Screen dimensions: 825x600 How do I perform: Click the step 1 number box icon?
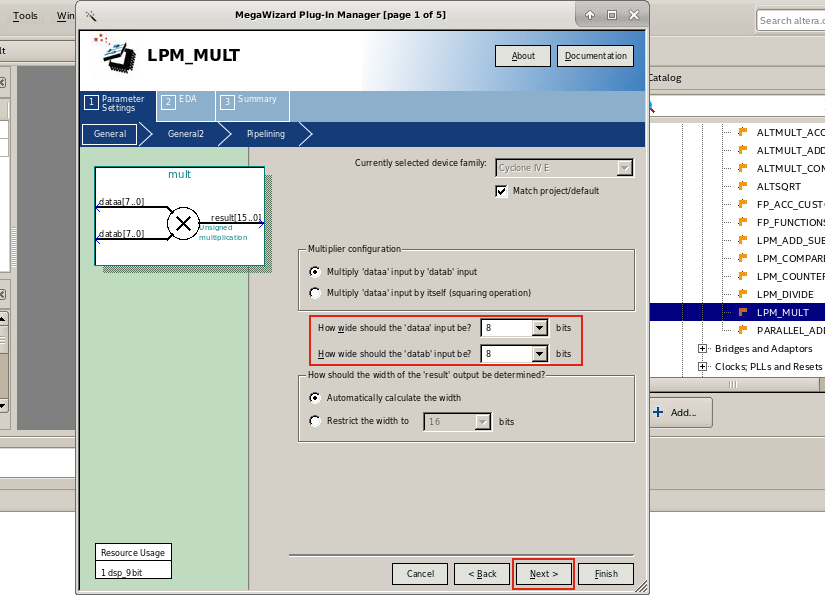pyautogui.click(x=91, y=102)
